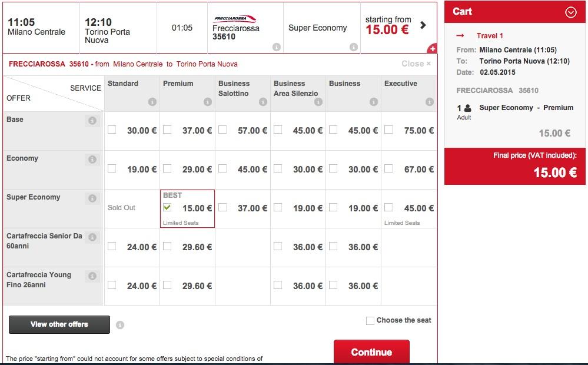
Task: Click info icon under Executive service header
Action: coord(428,102)
